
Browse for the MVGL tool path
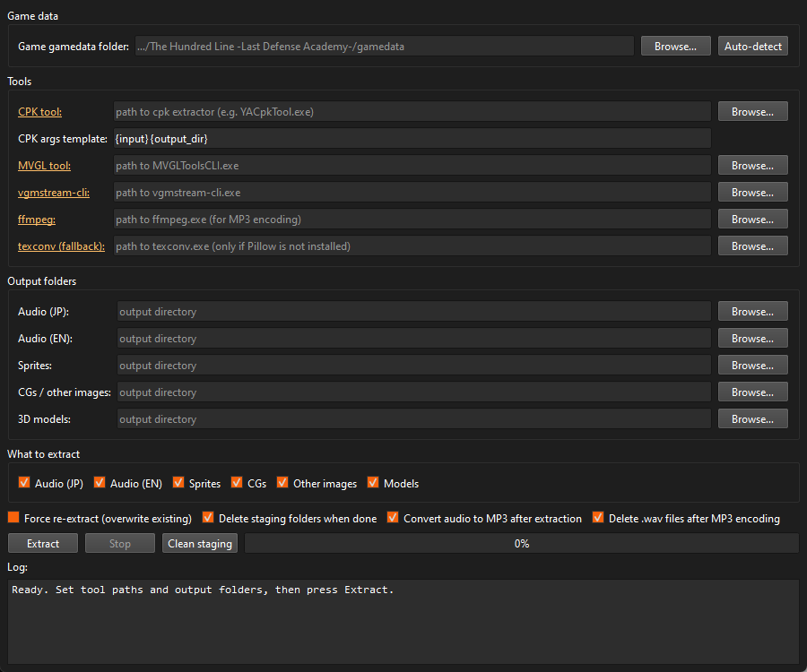click(x=752, y=166)
